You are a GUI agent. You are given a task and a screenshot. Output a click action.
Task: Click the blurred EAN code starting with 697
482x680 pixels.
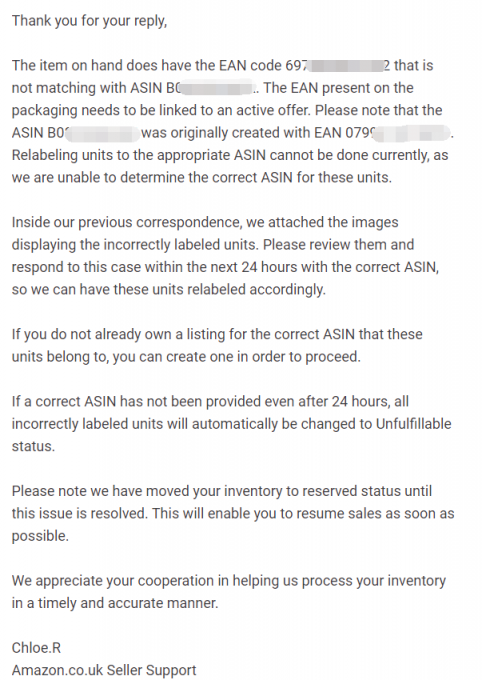click(338, 65)
